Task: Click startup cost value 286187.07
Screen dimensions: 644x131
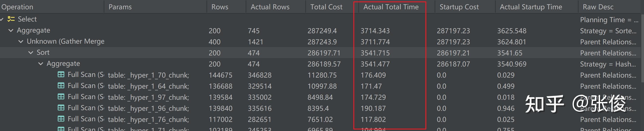Action: point(453,64)
